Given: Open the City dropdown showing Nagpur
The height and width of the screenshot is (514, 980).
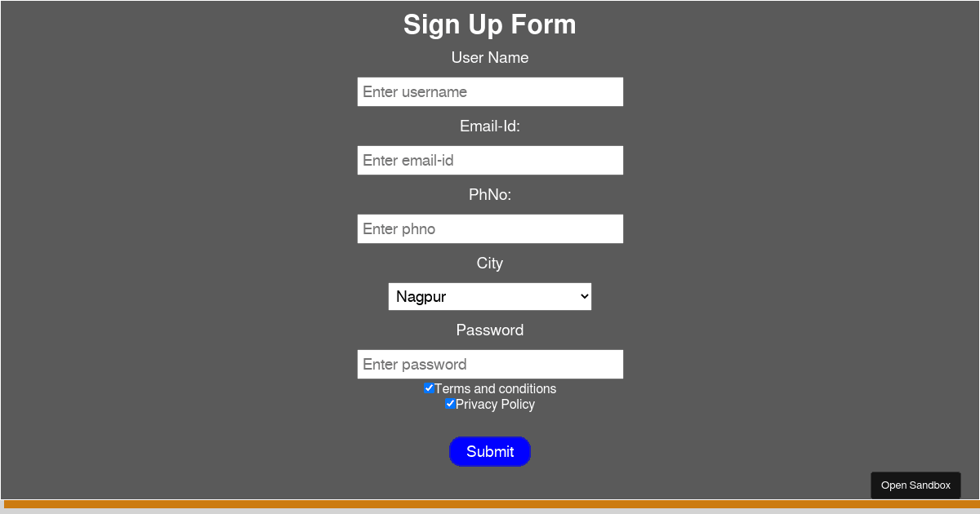Looking at the screenshot, I should tap(490, 296).
